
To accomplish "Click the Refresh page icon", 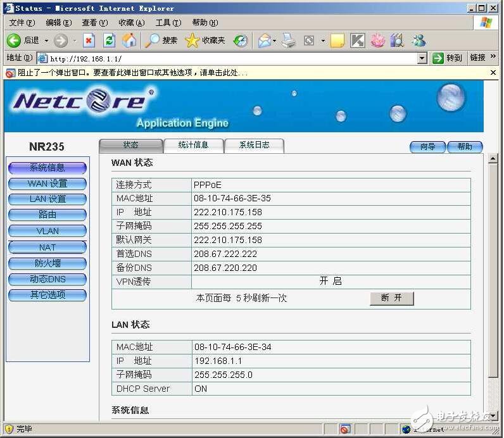I will (x=109, y=41).
